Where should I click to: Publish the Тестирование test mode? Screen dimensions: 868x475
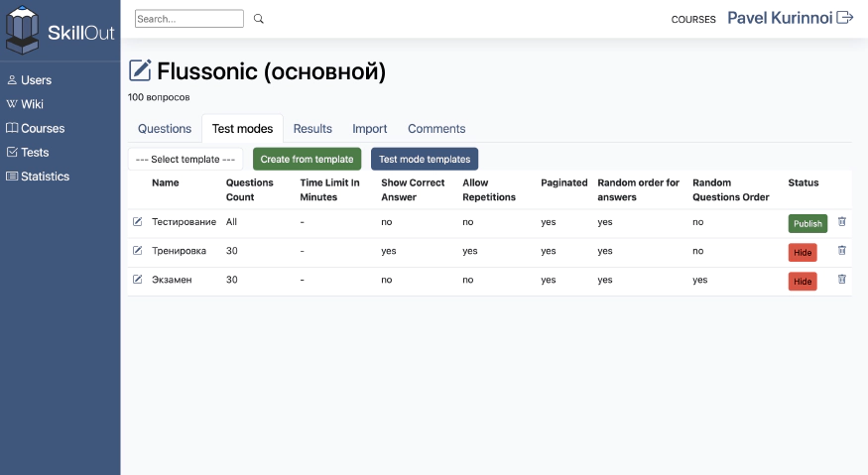(x=807, y=223)
